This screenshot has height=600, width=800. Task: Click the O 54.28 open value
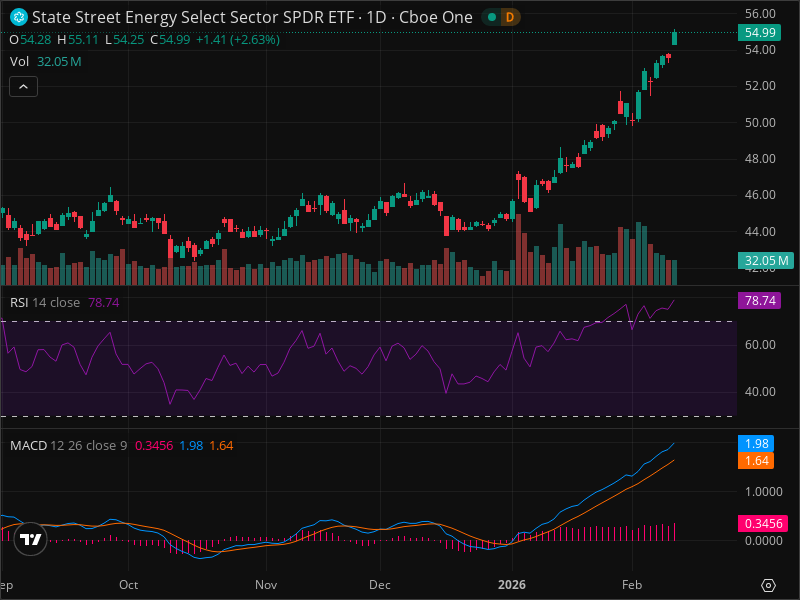(x=30, y=40)
